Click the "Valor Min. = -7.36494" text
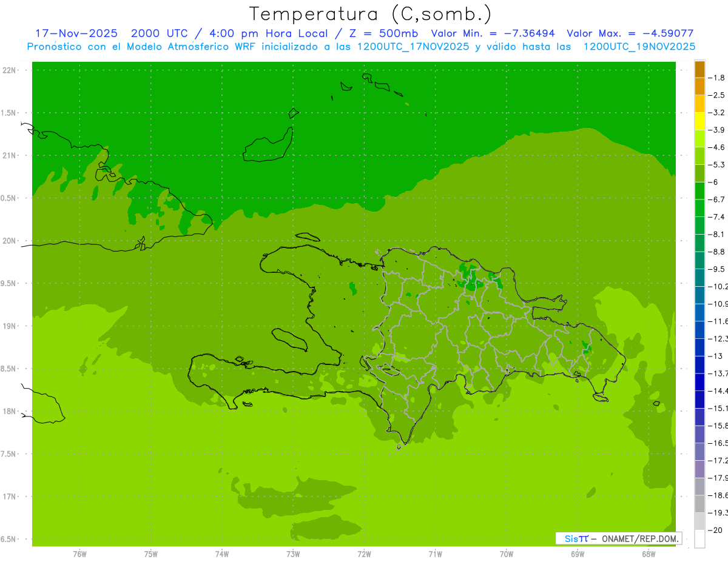 (x=493, y=33)
